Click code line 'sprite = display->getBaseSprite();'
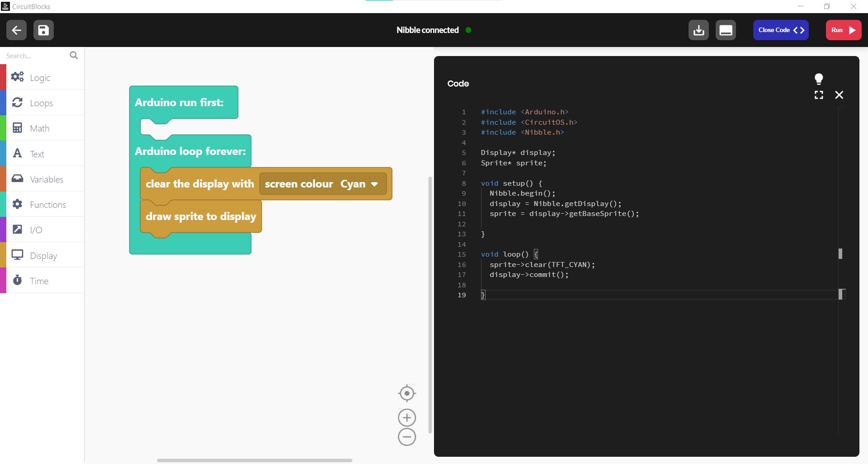 pos(565,214)
